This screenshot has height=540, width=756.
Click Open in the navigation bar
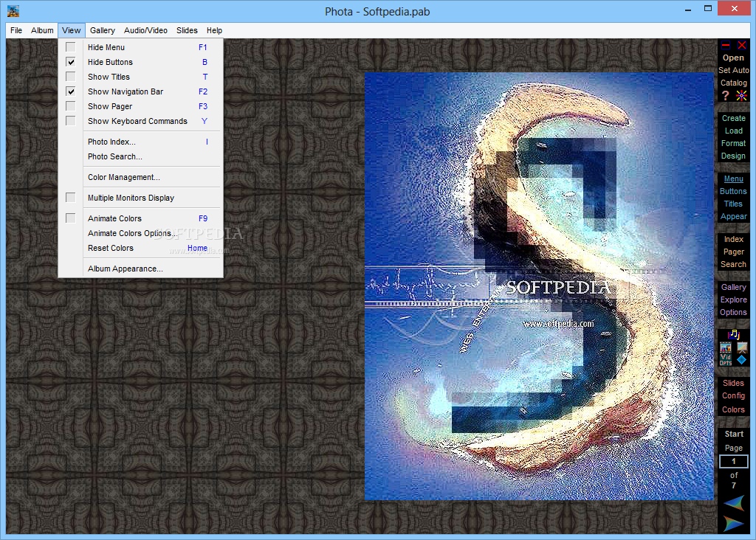733,58
